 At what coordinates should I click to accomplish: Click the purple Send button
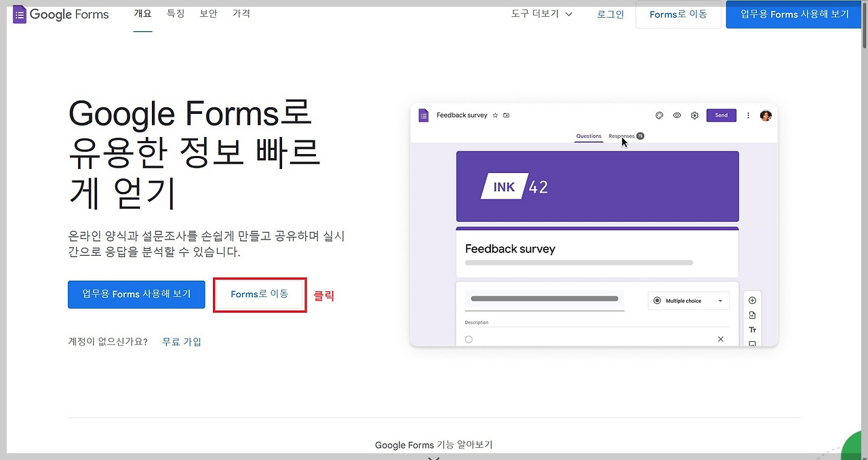(722, 115)
